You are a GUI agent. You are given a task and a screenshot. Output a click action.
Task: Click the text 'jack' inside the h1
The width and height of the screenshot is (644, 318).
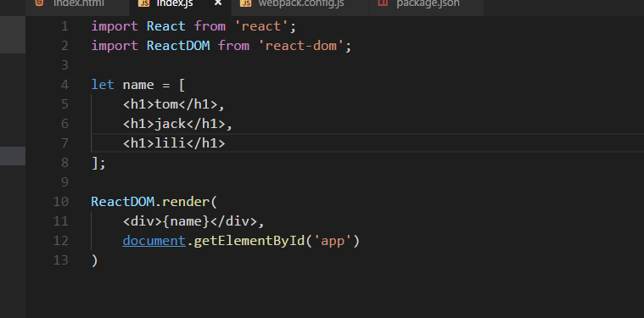170,125
